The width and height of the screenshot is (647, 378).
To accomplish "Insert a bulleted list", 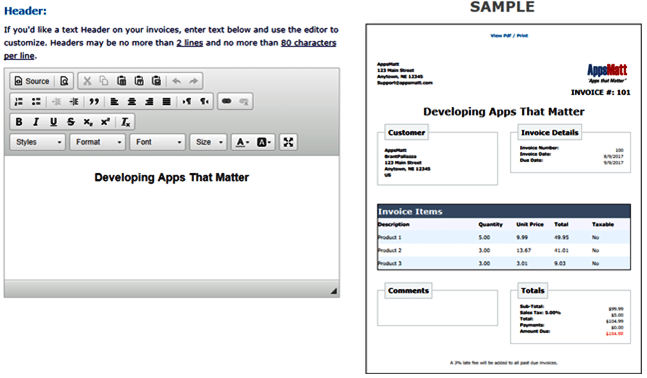I will pos(36,101).
